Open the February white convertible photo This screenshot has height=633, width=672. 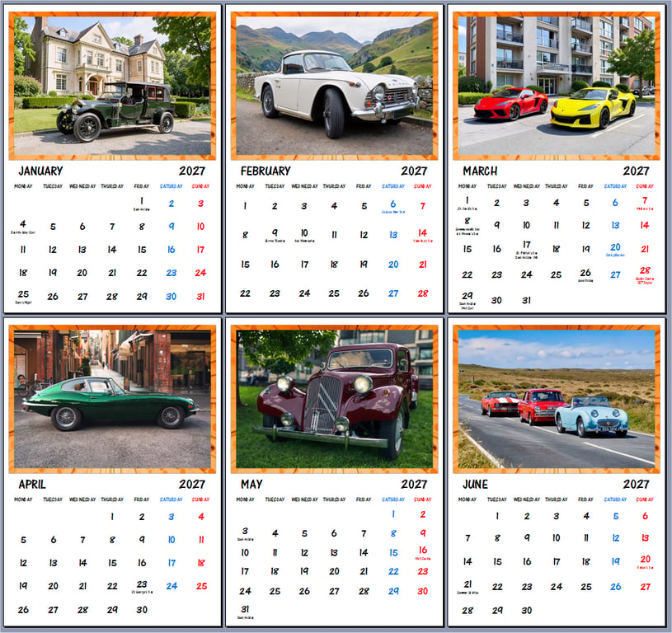pyautogui.click(x=334, y=86)
